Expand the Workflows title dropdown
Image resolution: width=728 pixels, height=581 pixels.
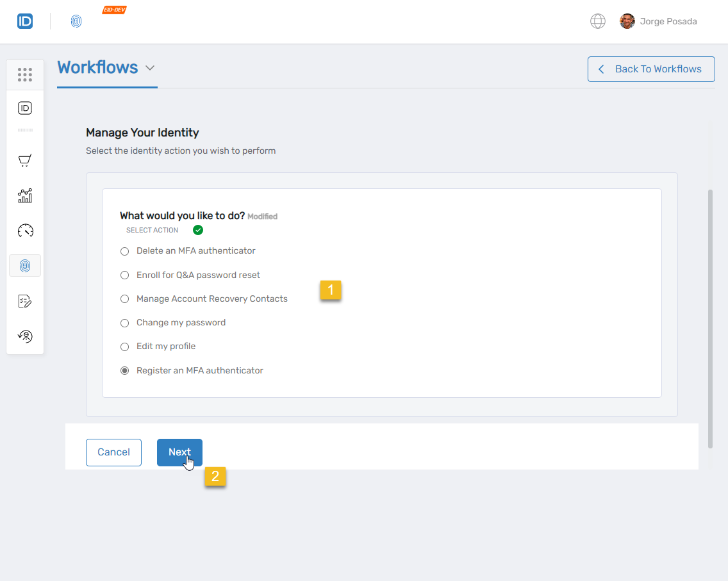click(150, 67)
